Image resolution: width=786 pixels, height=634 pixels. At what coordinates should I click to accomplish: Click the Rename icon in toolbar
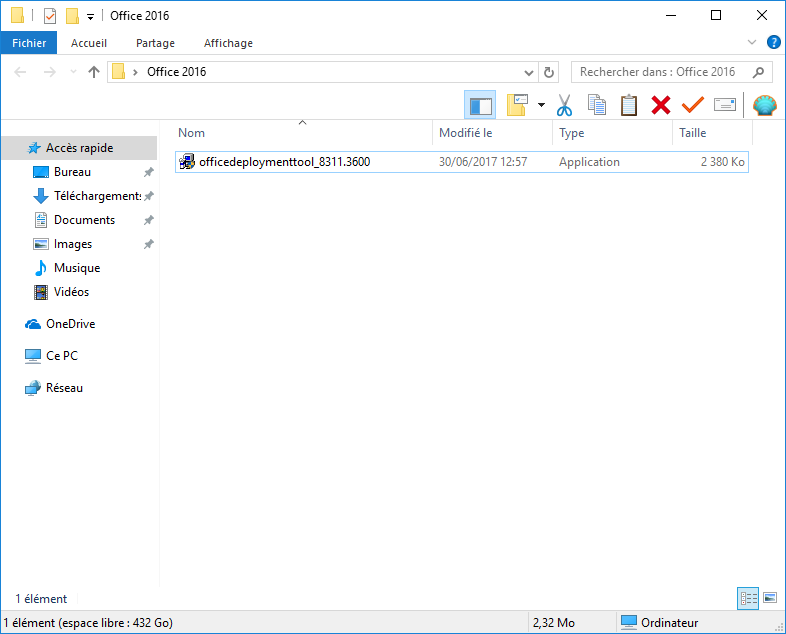[725, 105]
